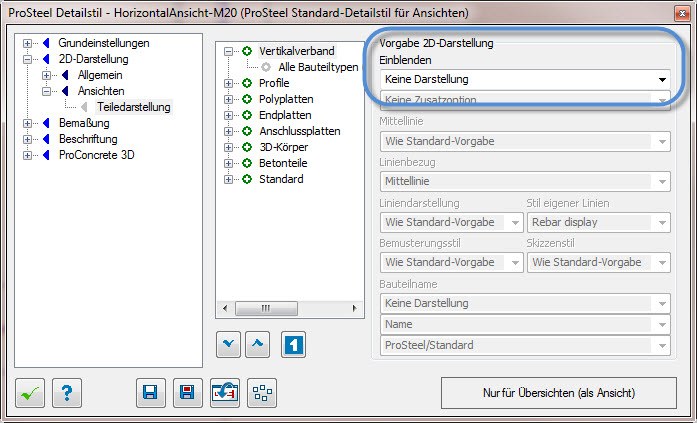This screenshot has height=423, width=697.
Task: Click the green icon beside 3D-Körper
Action: 247,147
